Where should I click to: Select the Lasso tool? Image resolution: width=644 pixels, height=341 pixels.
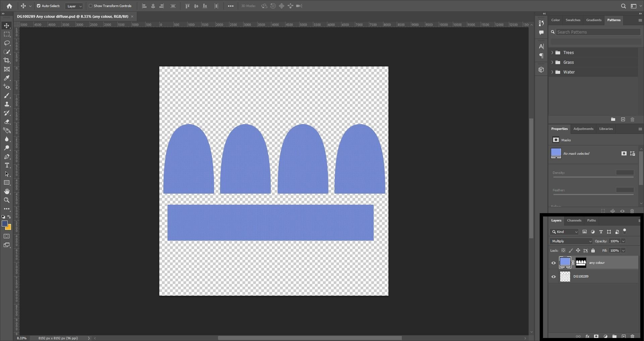7,43
